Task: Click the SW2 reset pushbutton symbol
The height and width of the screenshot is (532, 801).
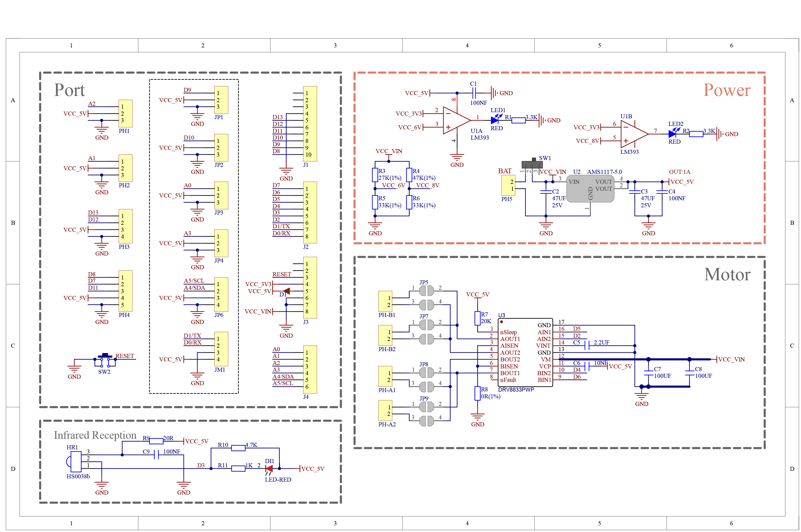Action: (x=105, y=360)
